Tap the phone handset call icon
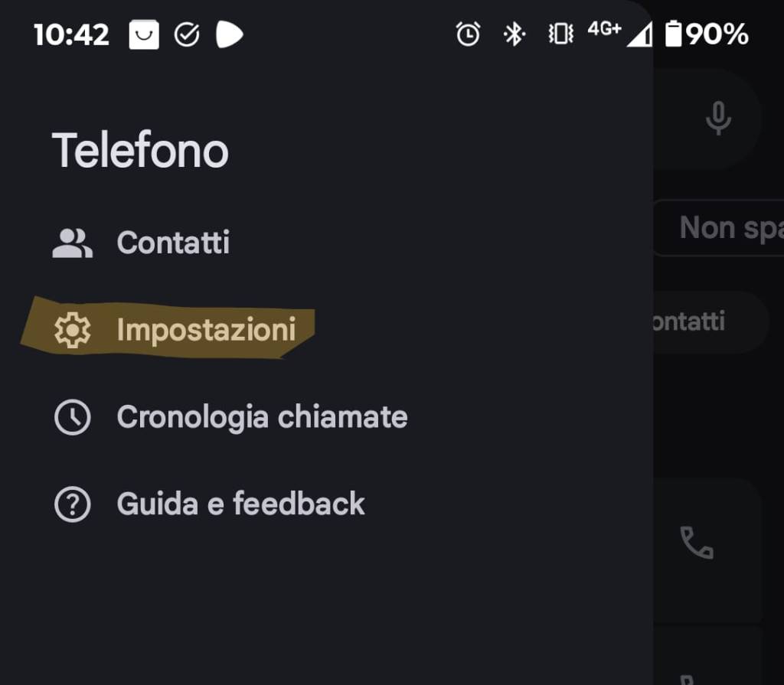 [697, 543]
